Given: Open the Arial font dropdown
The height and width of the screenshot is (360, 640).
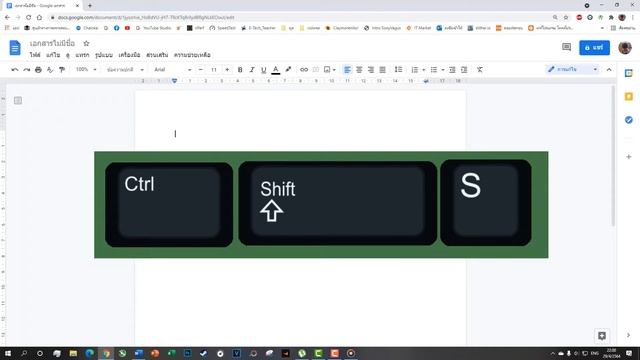Looking at the screenshot, I should point(173,70).
